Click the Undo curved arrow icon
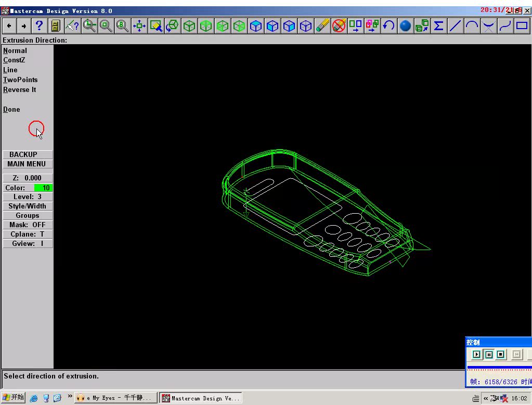Viewport: 532px width, 405px height. (x=389, y=26)
